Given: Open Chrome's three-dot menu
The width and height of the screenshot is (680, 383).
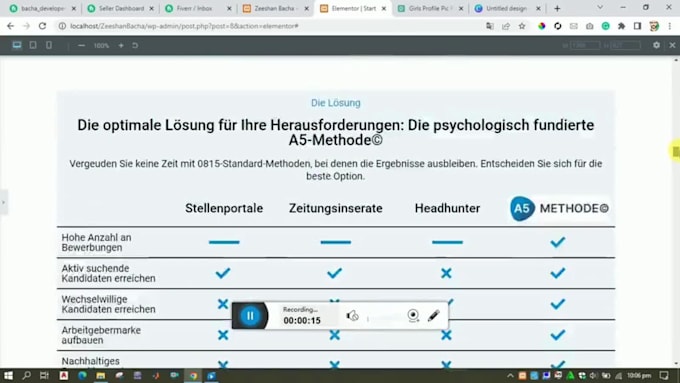Looking at the screenshot, I should (x=670, y=26).
